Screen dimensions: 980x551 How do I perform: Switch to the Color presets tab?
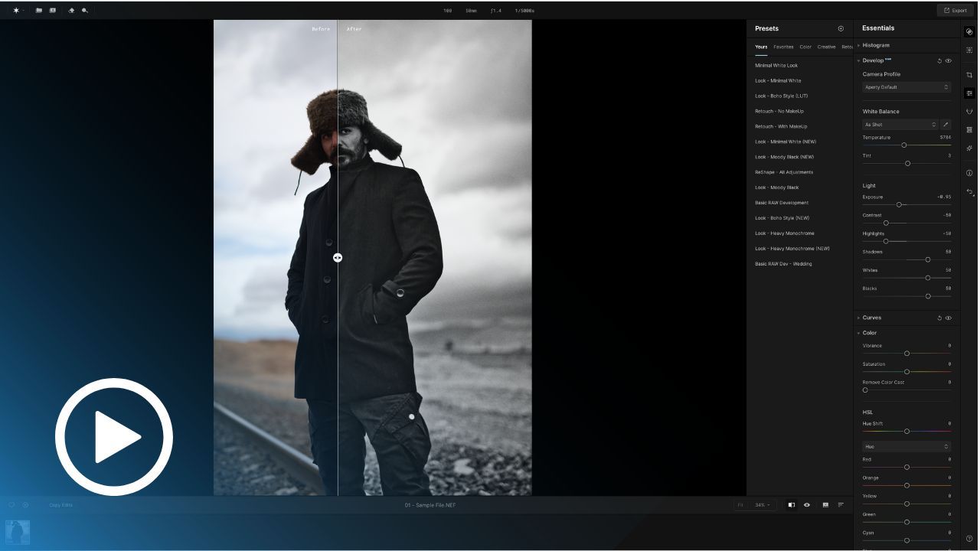tap(805, 47)
